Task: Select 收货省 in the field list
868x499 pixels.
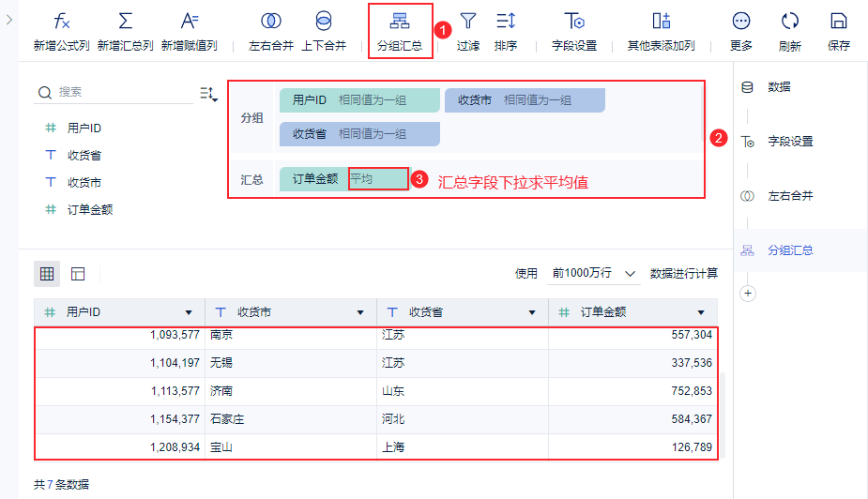Action: (84, 156)
